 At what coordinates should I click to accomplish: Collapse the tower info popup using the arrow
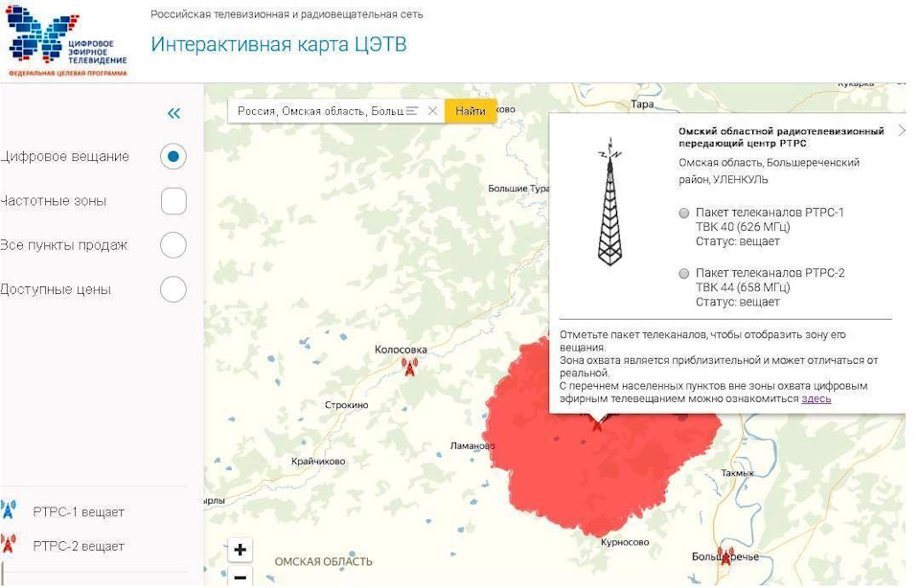pos(901,130)
